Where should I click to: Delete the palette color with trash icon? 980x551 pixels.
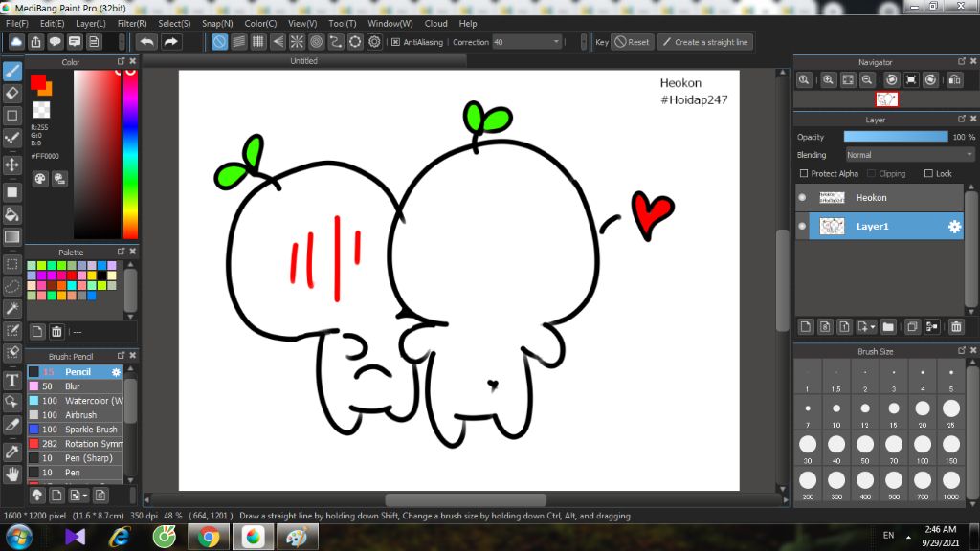[56, 331]
